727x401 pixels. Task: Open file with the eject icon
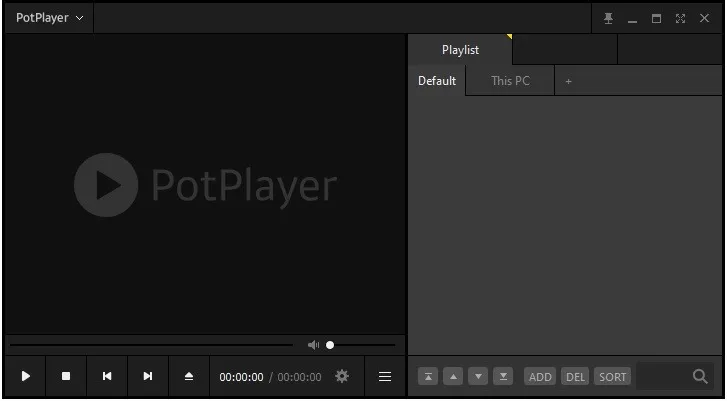(189, 376)
